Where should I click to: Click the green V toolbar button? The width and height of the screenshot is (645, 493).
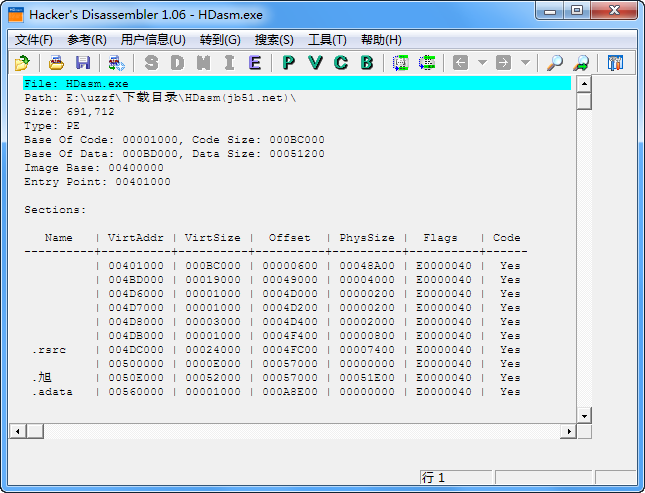[x=315, y=63]
